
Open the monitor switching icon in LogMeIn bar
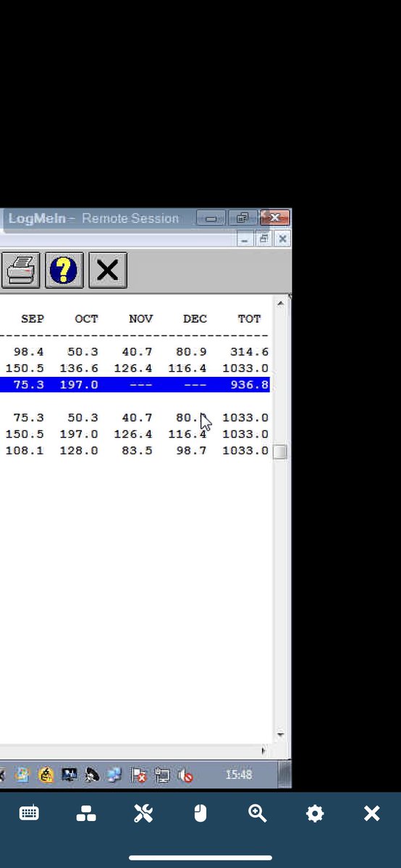click(x=86, y=814)
